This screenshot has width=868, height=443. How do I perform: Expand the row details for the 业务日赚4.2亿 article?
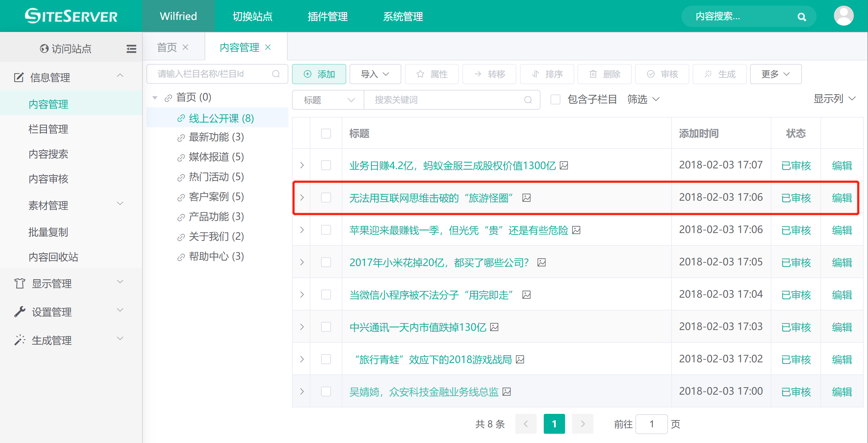point(302,165)
